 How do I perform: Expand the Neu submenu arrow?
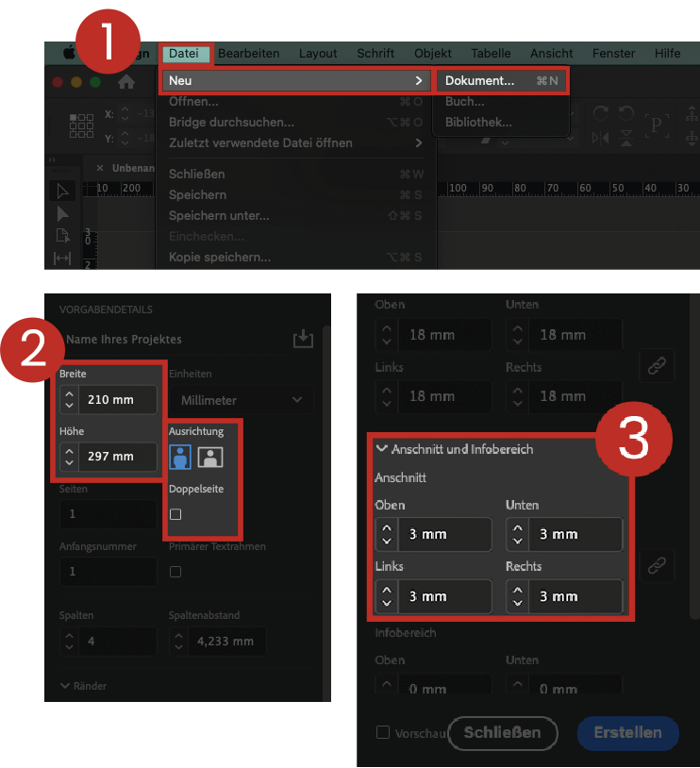coord(418,80)
